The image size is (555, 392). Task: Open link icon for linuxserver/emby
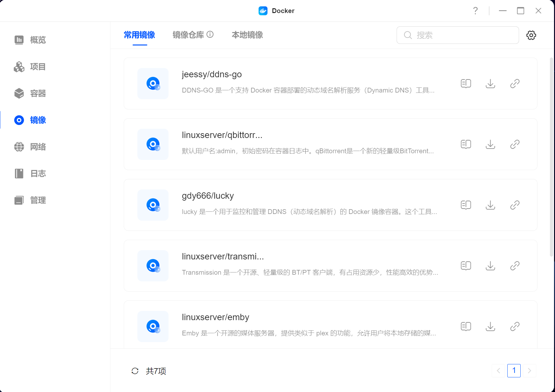click(515, 327)
